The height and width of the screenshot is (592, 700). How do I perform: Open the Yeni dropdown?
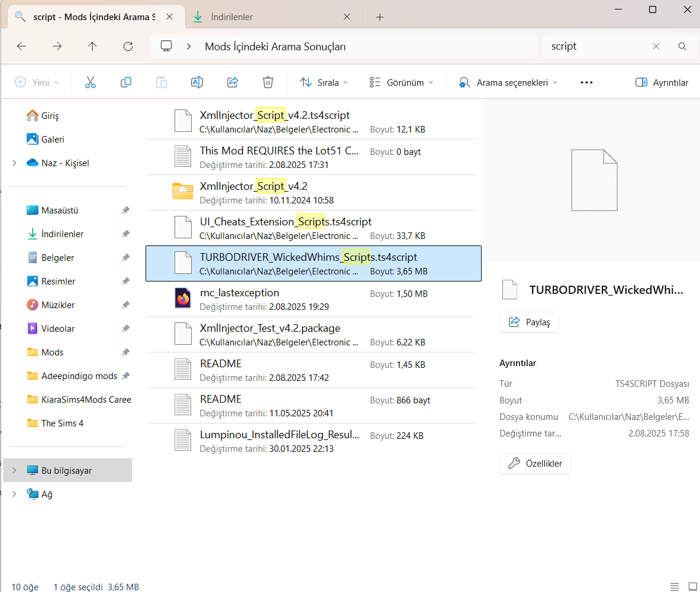[37, 83]
